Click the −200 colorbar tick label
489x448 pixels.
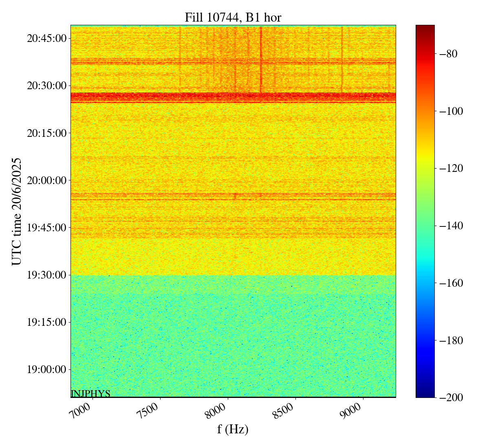click(x=449, y=397)
